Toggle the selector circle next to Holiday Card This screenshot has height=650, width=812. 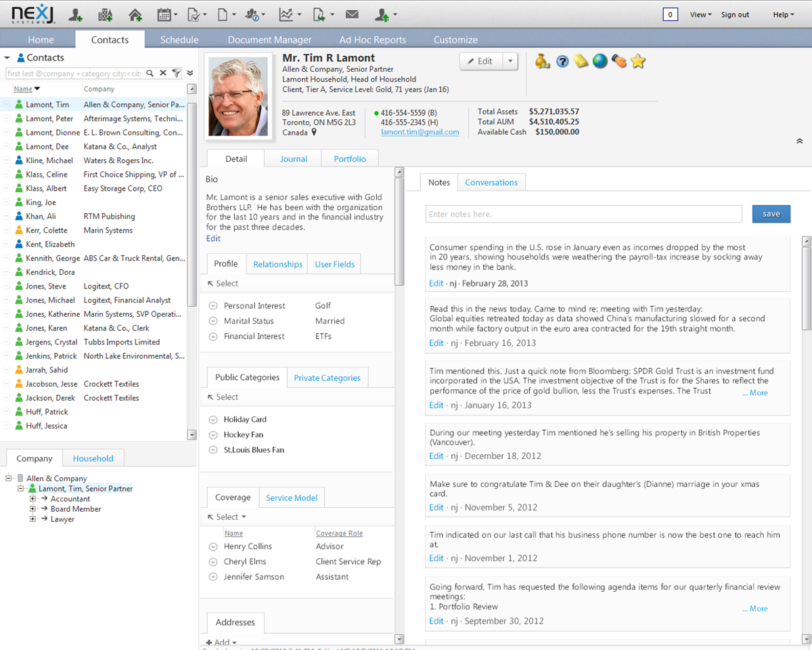click(213, 420)
